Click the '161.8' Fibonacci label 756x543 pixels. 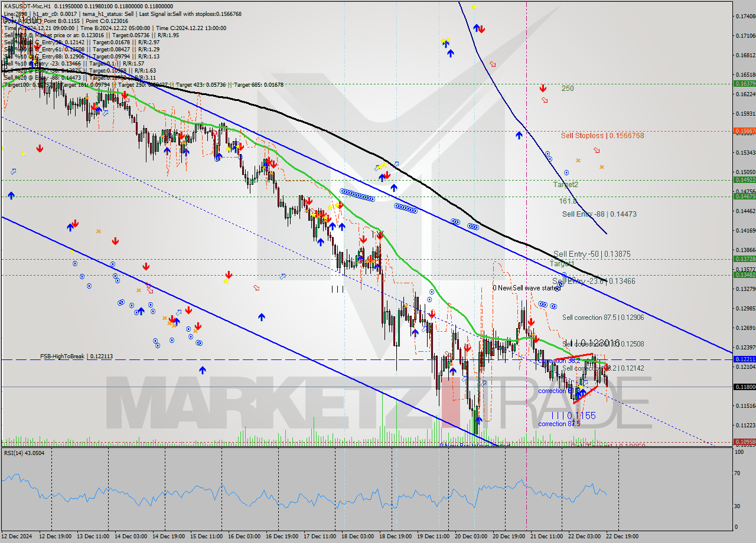tap(568, 201)
